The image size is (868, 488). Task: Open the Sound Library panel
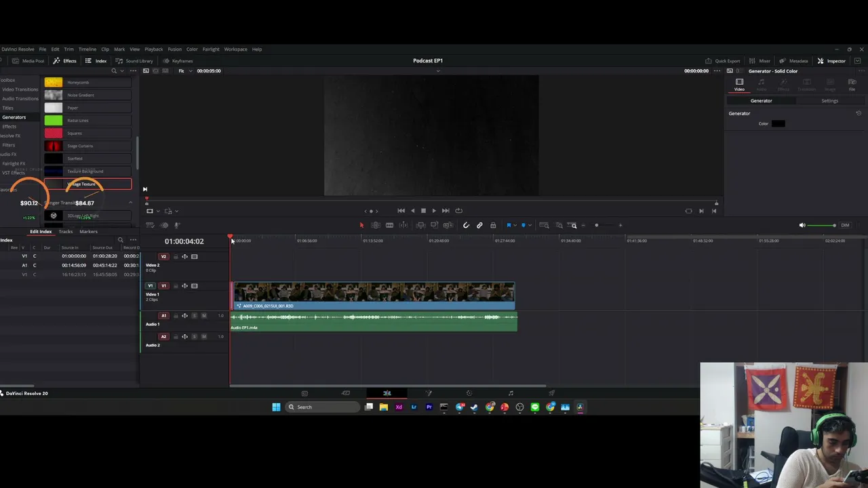134,61
